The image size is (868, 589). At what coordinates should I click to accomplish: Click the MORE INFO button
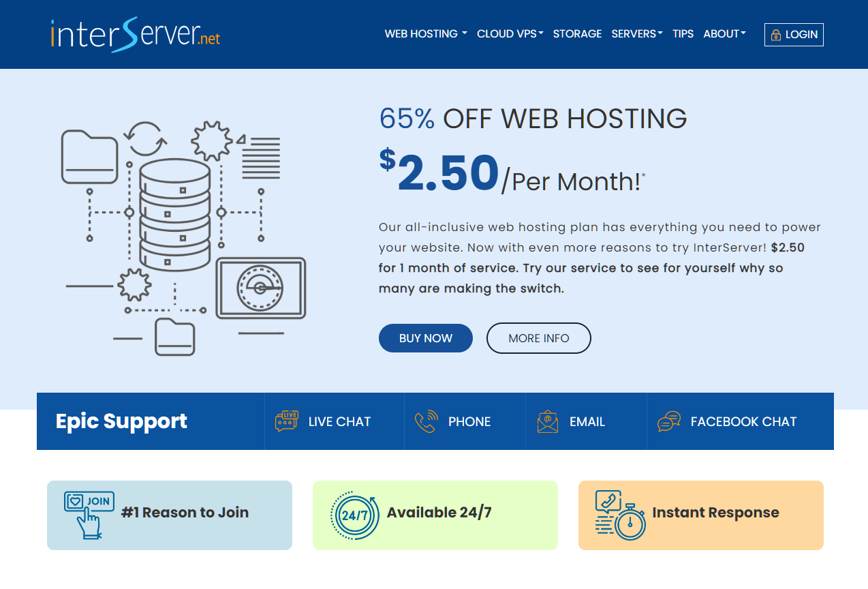[538, 337]
